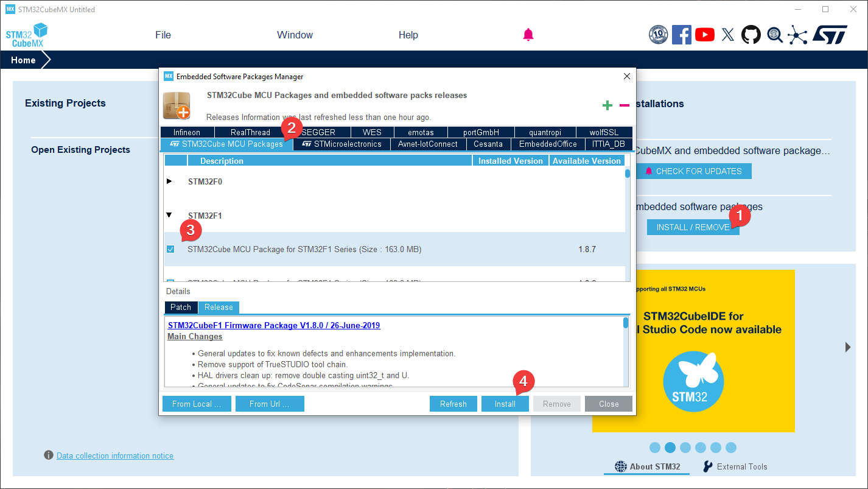Click the Install button
This screenshot has width=868, height=489.
pyautogui.click(x=505, y=404)
